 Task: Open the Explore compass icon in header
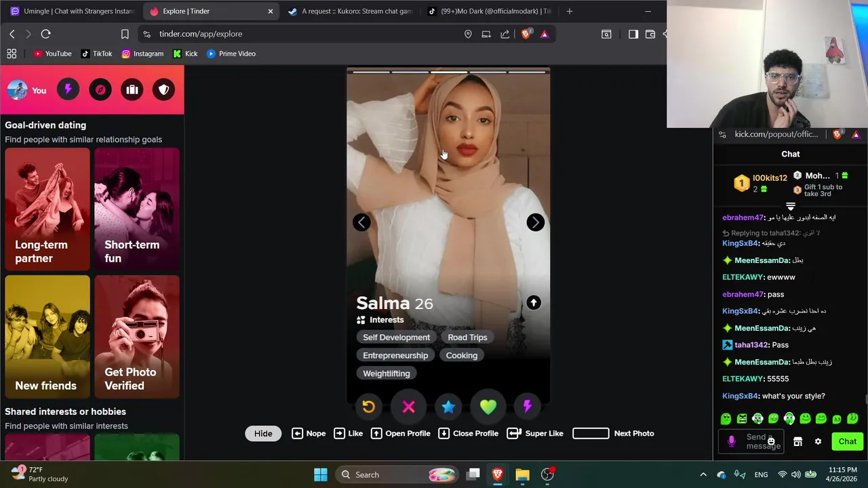[x=100, y=89]
